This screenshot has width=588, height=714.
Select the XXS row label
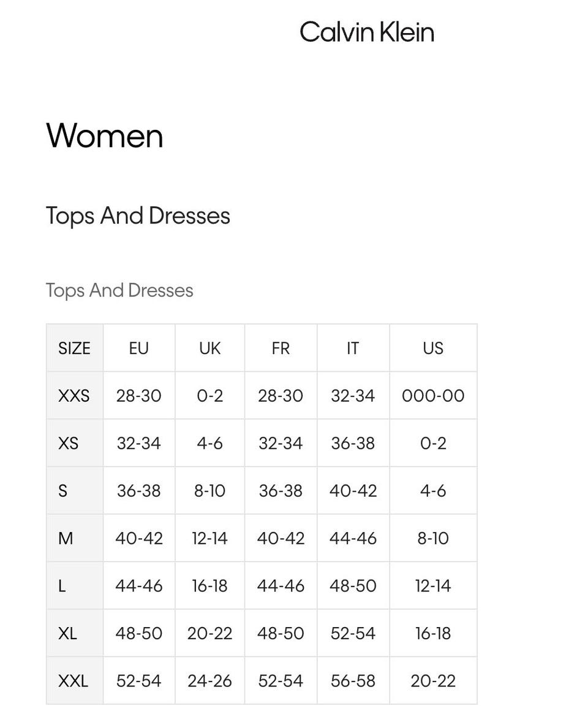(74, 396)
